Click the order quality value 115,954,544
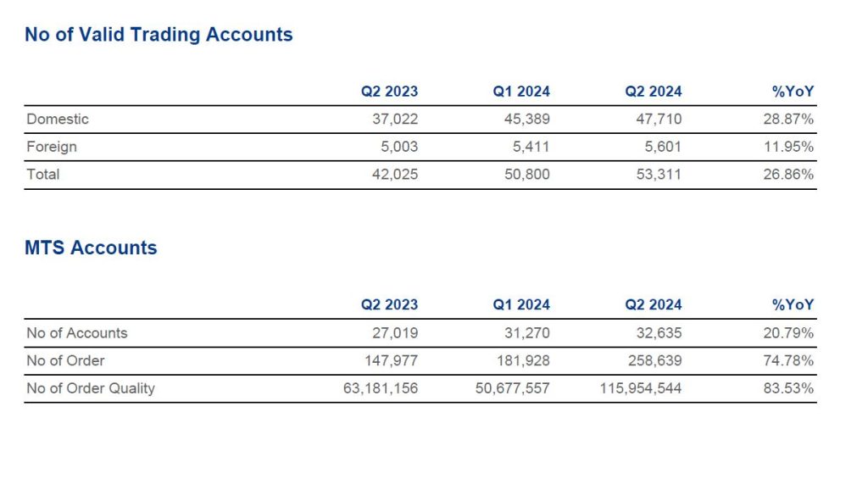This screenshot has height=496, width=868. point(642,389)
